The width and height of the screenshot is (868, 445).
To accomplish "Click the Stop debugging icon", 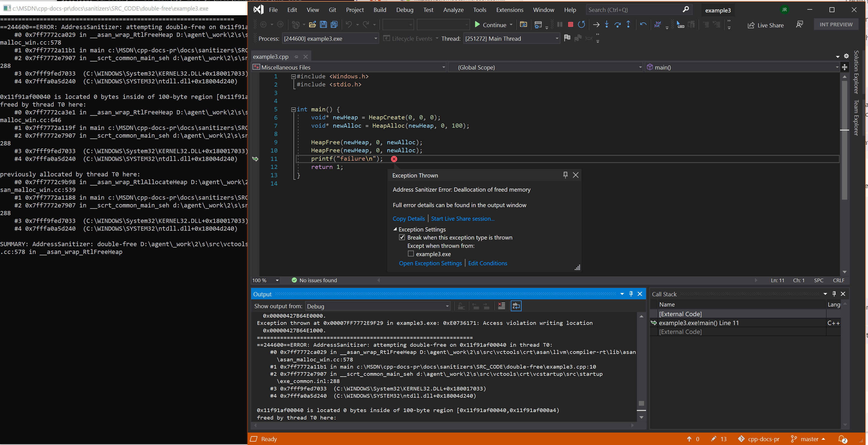I will pyautogui.click(x=570, y=25).
